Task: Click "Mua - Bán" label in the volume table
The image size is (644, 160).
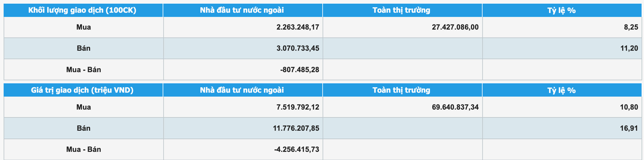Action: tap(84, 70)
